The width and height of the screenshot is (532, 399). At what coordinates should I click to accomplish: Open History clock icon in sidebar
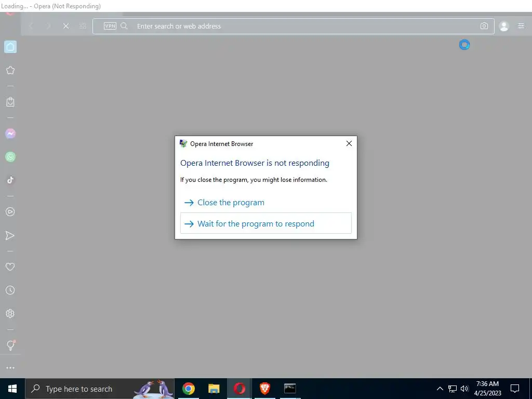[x=10, y=290]
